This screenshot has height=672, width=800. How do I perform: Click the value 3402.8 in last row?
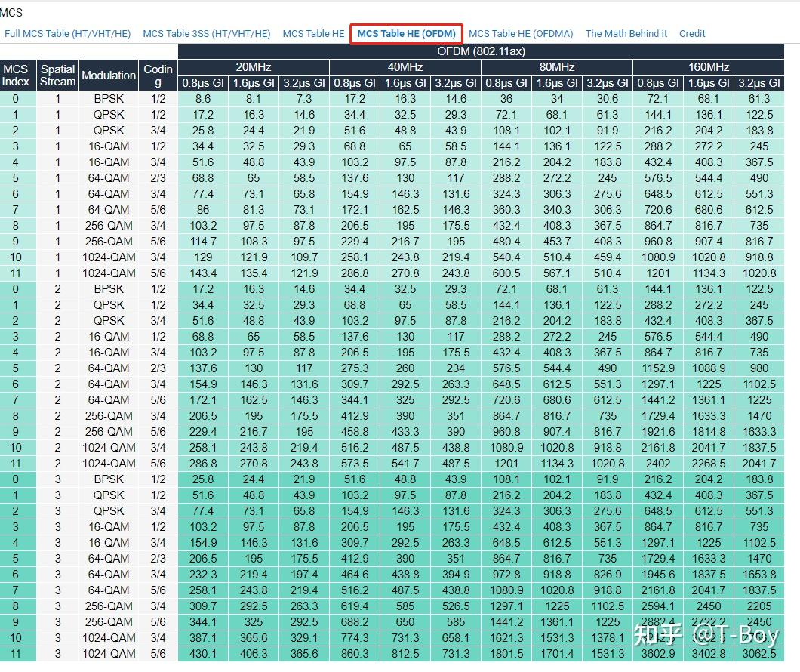click(x=709, y=654)
